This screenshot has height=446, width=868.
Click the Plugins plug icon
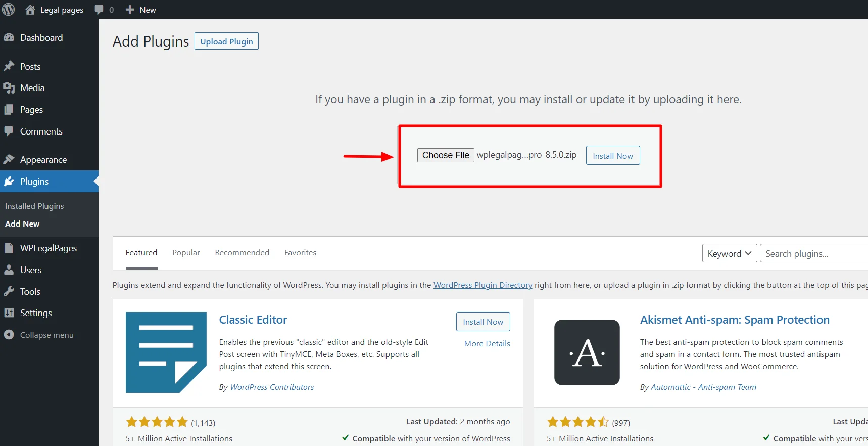point(9,181)
